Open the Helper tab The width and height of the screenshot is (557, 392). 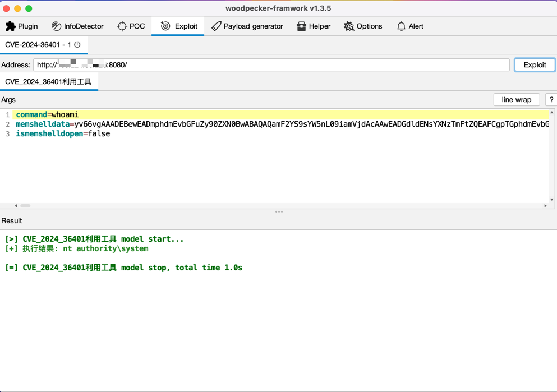click(314, 26)
